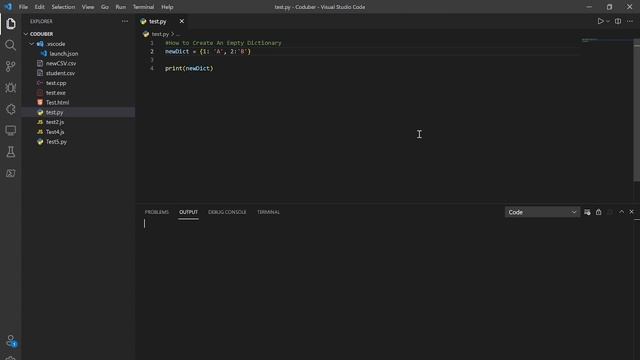This screenshot has height=360, width=640.
Task: Click the editor vertical scrollbar
Action: click(637, 110)
